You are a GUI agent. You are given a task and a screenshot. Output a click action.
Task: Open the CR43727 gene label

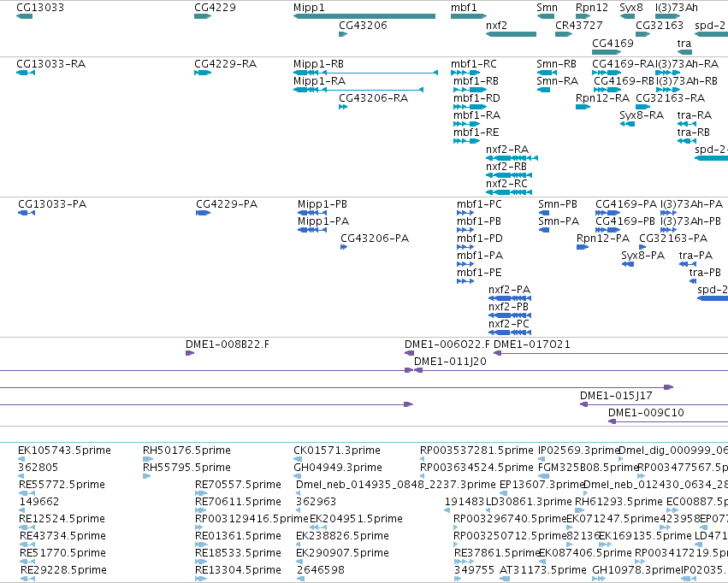[x=579, y=26]
